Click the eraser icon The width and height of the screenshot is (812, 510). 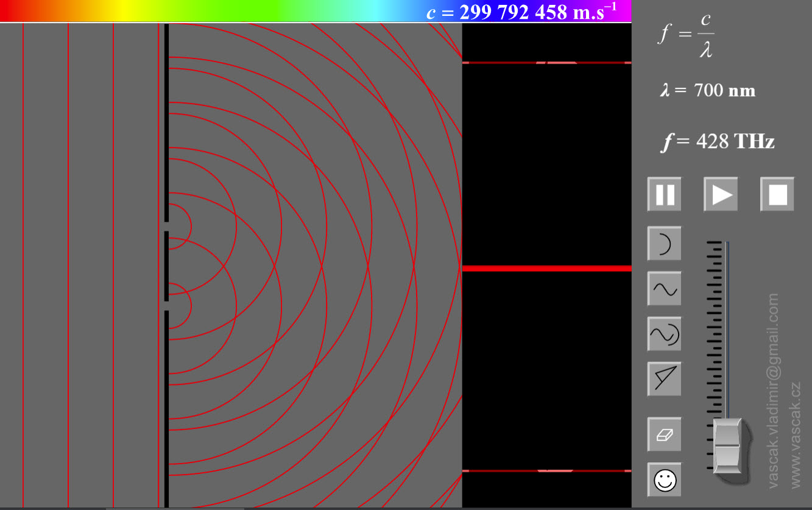(664, 434)
